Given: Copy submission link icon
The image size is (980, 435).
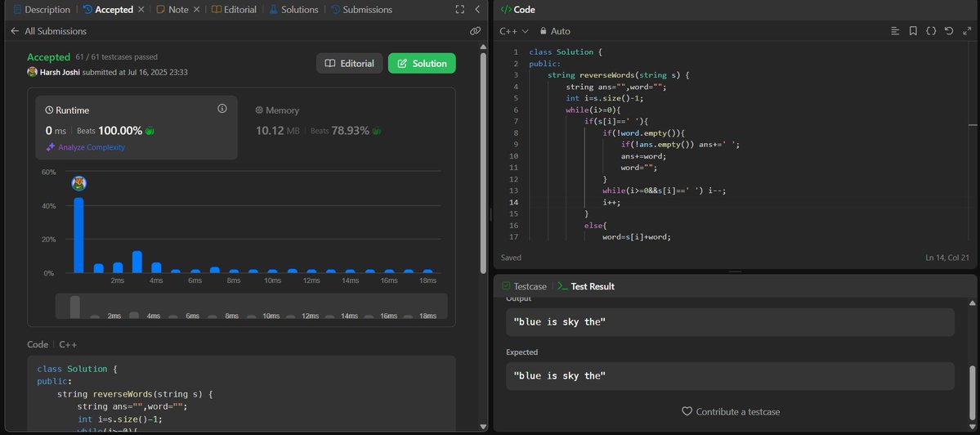Looking at the screenshot, I should (475, 30).
